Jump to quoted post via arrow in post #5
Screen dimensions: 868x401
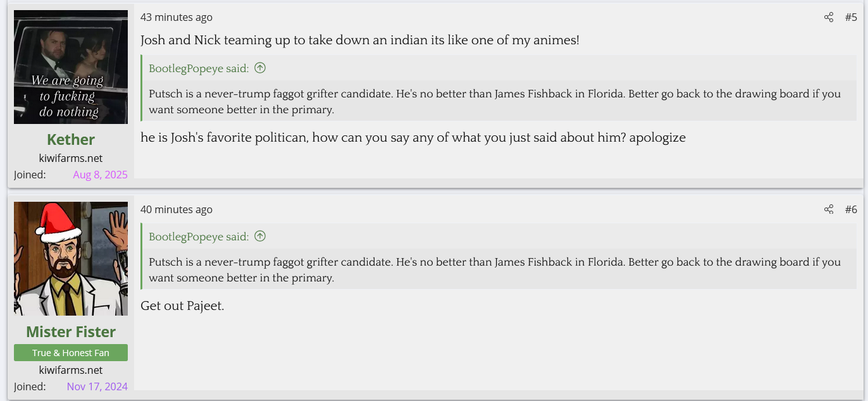pos(260,68)
